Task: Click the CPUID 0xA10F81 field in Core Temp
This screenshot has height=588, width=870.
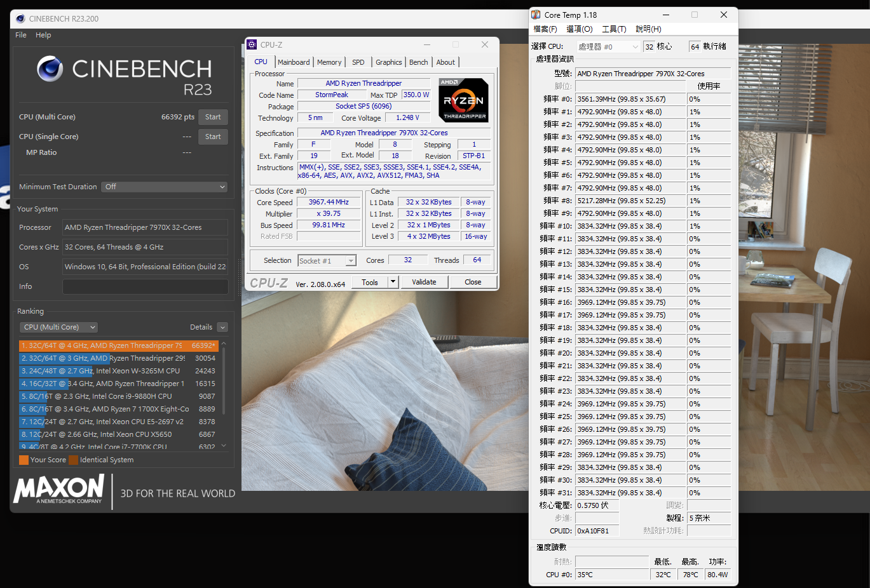Action: (x=597, y=531)
